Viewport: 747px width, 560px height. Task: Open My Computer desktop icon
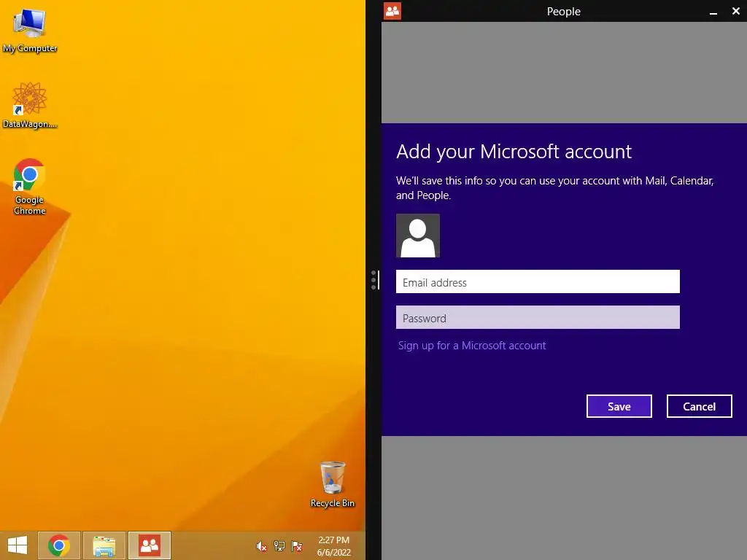click(x=29, y=29)
